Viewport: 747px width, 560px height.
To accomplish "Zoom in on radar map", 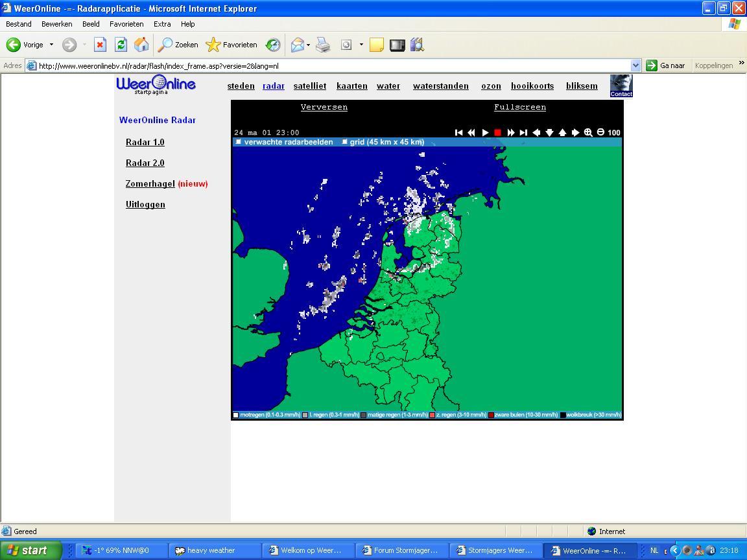I will pos(588,132).
